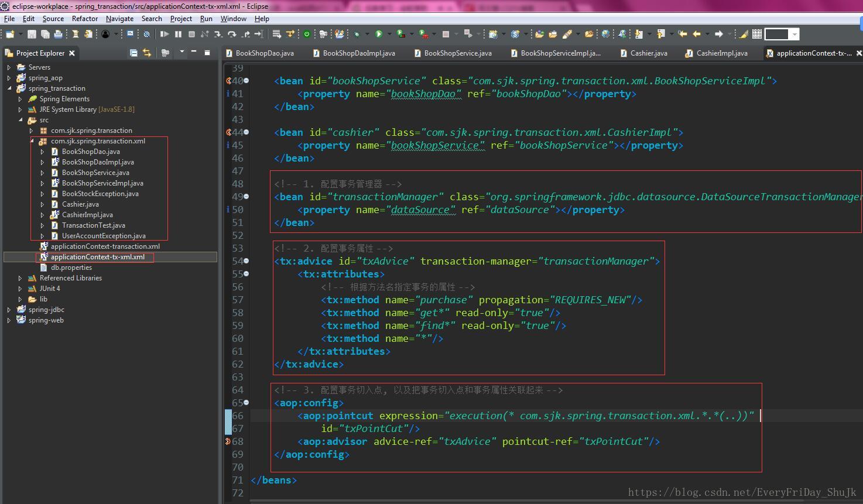Maximize the Project Explorer panel

tap(207, 53)
